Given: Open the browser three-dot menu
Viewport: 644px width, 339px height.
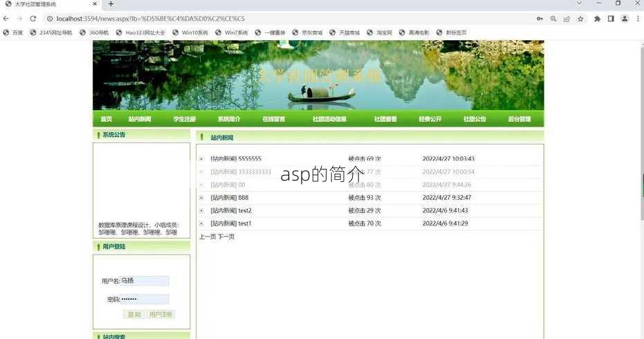Looking at the screenshot, I should pyautogui.click(x=638, y=19).
